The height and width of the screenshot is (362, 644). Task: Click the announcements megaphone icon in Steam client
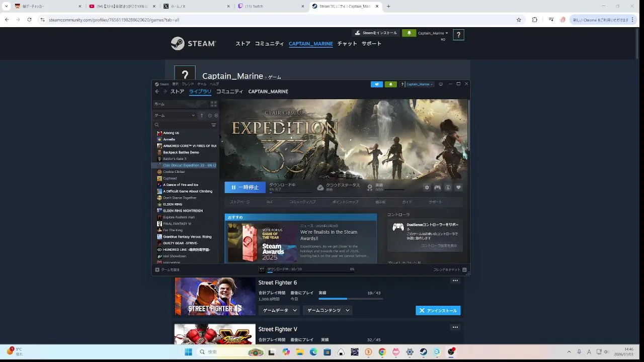click(x=376, y=84)
